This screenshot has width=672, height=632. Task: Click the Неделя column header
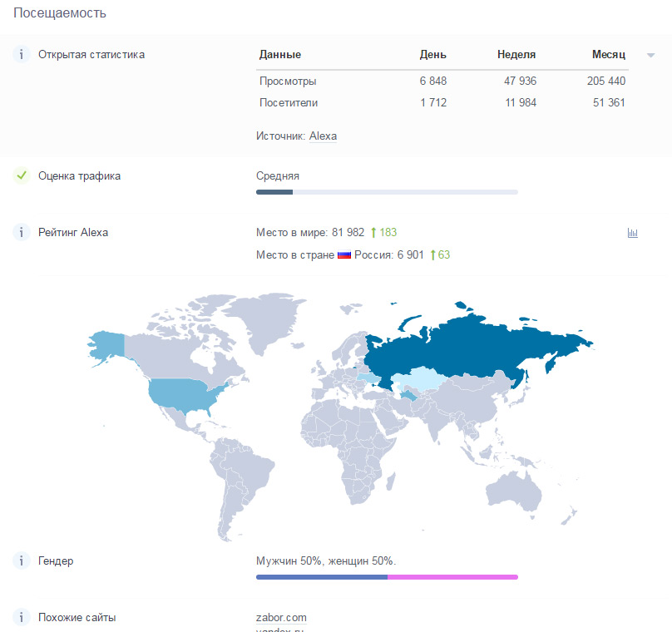(516, 55)
